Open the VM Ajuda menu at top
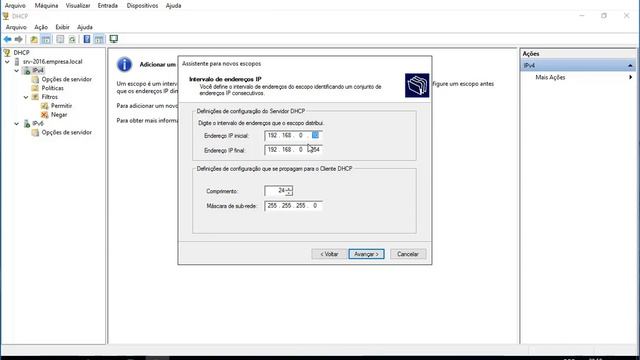 (173, 6)
